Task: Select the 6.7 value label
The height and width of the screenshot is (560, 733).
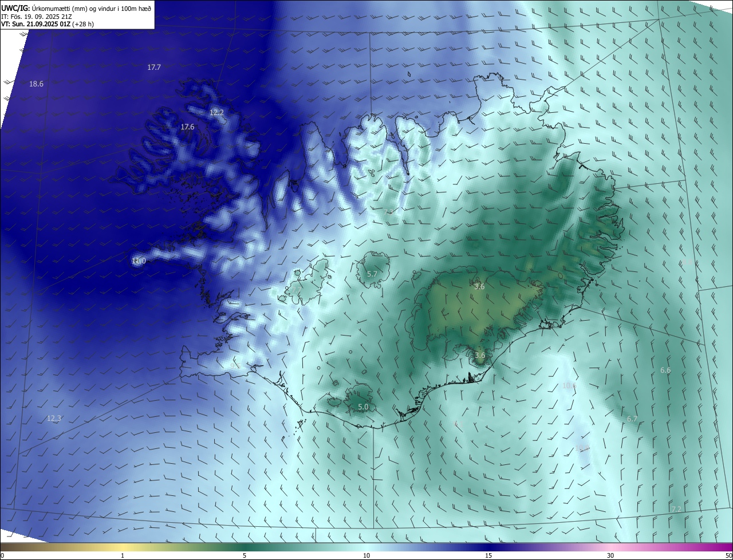Action: (x=632, y=419)
